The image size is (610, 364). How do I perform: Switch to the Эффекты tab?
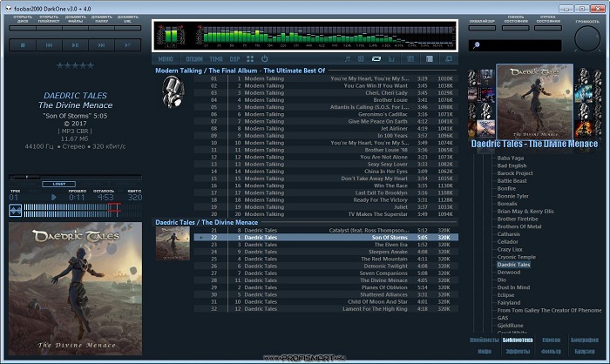[518, 351]
